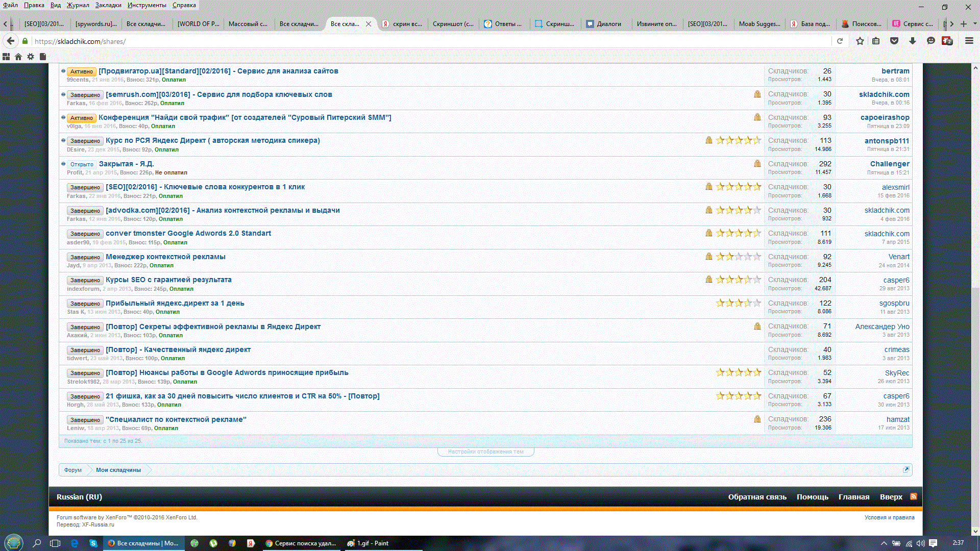
Task: Click 'Мои складчины' breadcrumb
Action: point(118,470)
